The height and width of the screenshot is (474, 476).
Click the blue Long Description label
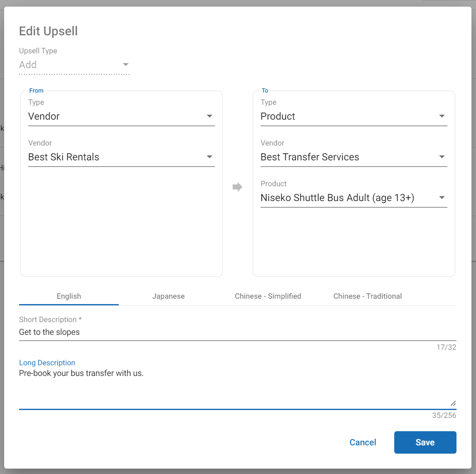(x=47, y=363)
